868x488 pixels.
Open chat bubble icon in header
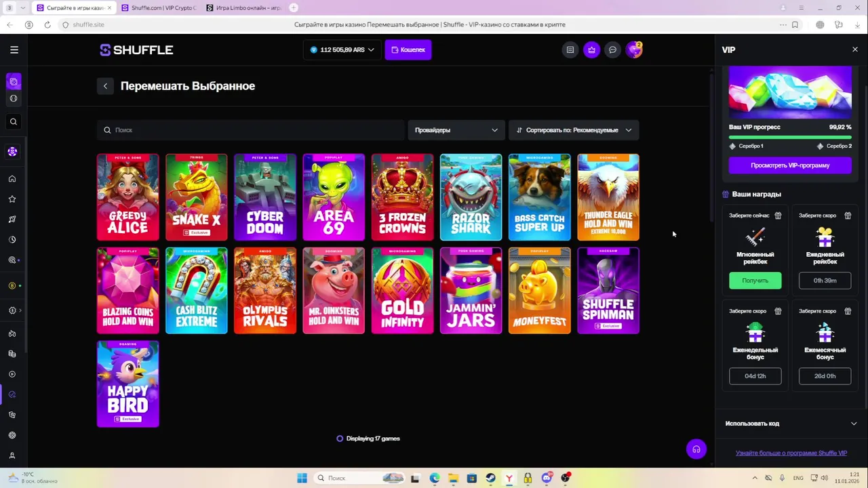(613, 49)
